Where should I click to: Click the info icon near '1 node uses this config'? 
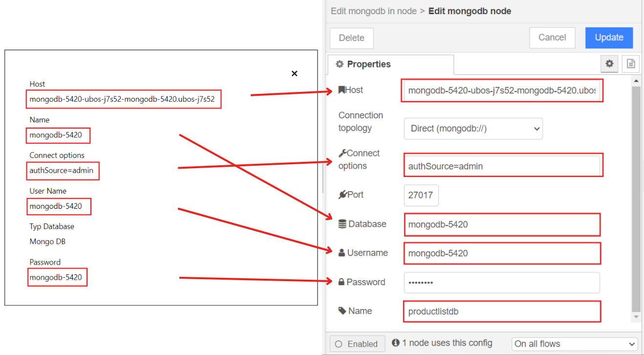coord(396,343)
